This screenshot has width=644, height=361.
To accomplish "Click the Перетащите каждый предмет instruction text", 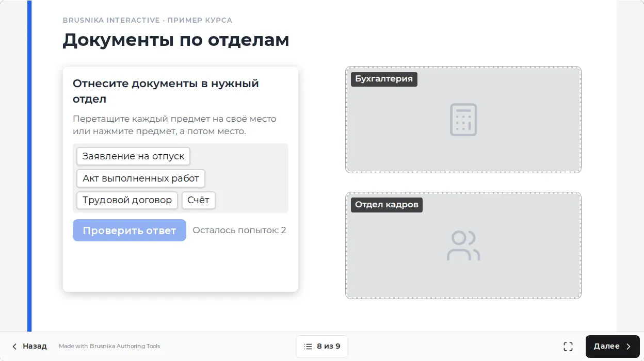I will click(174, 125).
